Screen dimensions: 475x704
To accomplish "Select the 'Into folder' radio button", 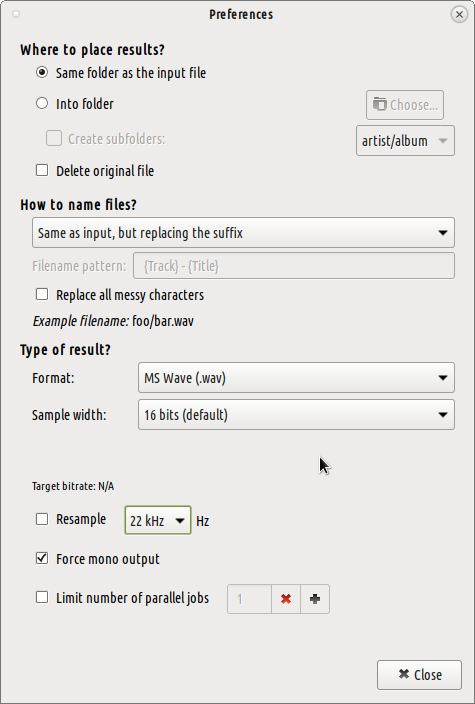I will click(42, 103).
